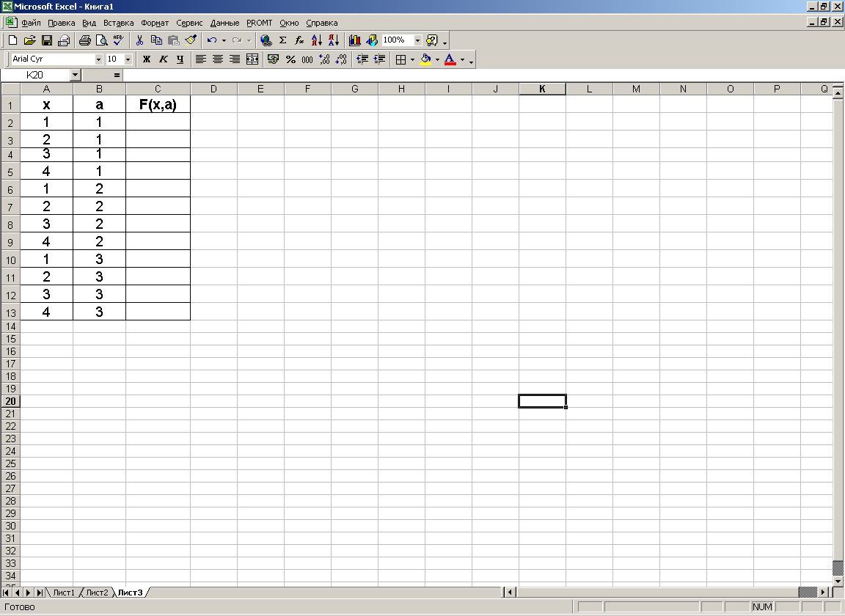Activate the Format Painter brush icon
This screenshot has width=845, height=616.
pyautogui.click(x=190, y=40)
